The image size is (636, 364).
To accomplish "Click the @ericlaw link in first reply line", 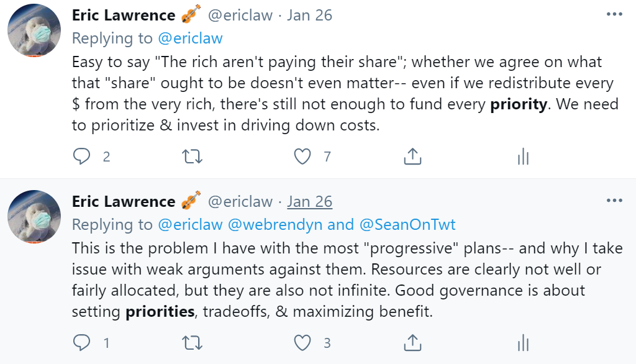I will pyautogui.click(x=190, y=38).
